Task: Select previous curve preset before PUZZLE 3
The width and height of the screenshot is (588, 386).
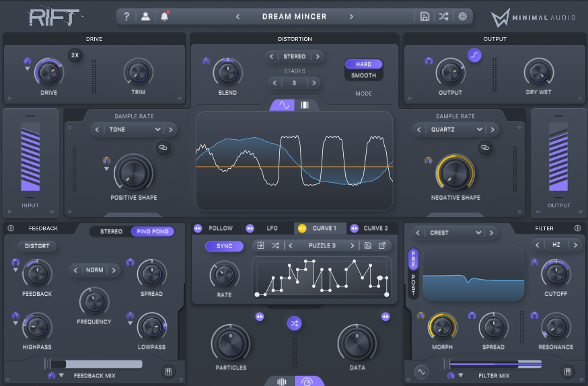Action: 291,245
